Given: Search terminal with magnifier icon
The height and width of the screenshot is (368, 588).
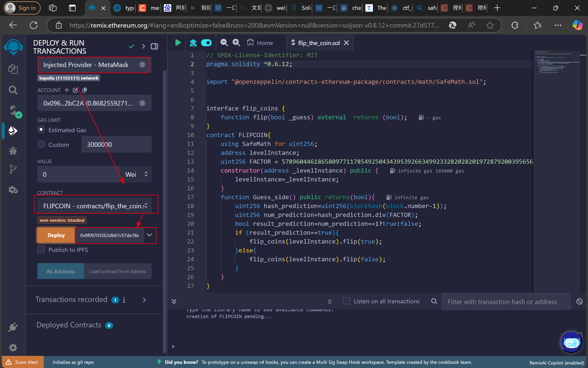Looking at the screenshot, I should (434, 301).
